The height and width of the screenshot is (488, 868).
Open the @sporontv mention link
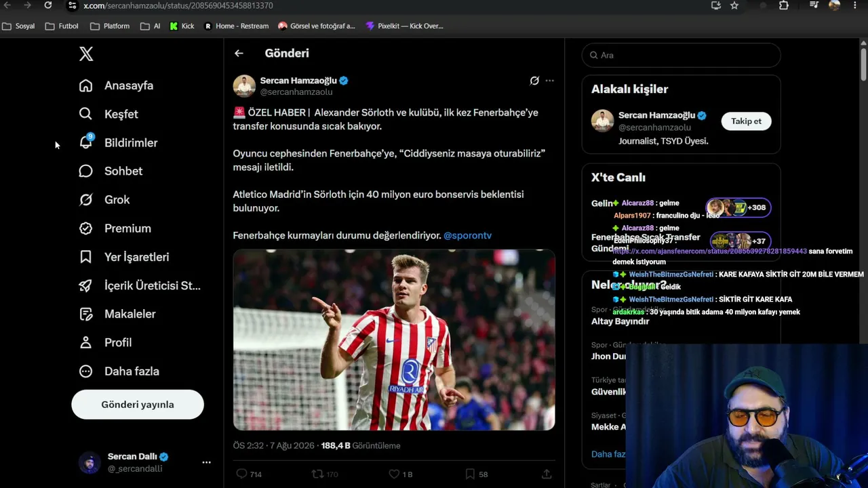pyautogui.click(x=467, y=235)
